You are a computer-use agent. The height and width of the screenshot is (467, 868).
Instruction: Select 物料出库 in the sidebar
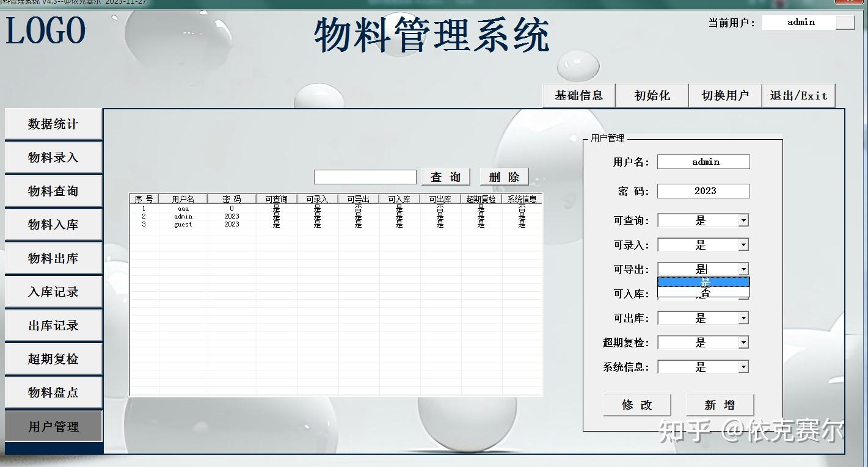pos(53,258)
